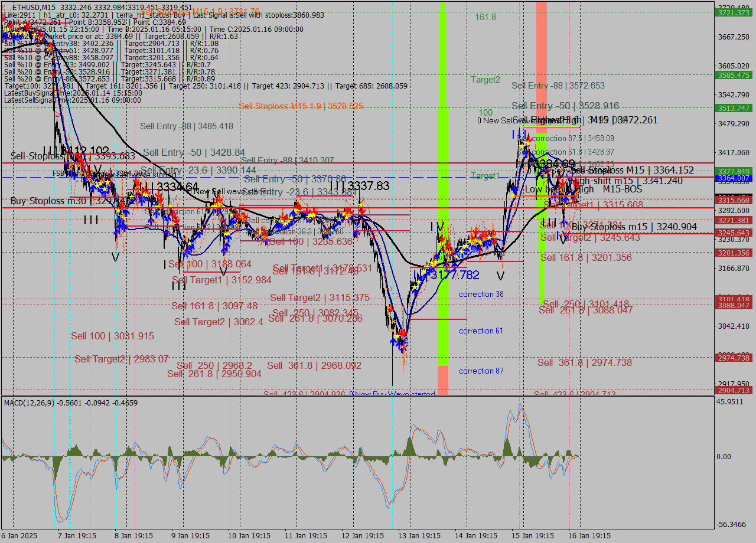Viewport: 756px width, 543px height.
Task: Select 'Sell 261.8 | 3088.047' label
Action: pyautogui.click(x=586, y=309)
